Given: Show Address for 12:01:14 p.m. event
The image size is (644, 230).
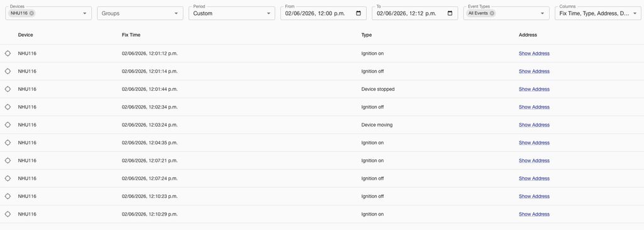Looking at the screenshot, I should pyautogui.click(x=534, y=71).
